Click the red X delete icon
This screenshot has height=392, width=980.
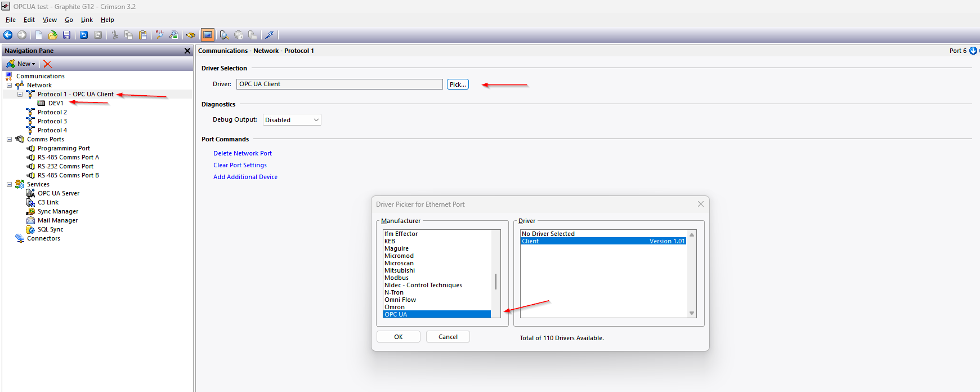(x=48, y=64)
